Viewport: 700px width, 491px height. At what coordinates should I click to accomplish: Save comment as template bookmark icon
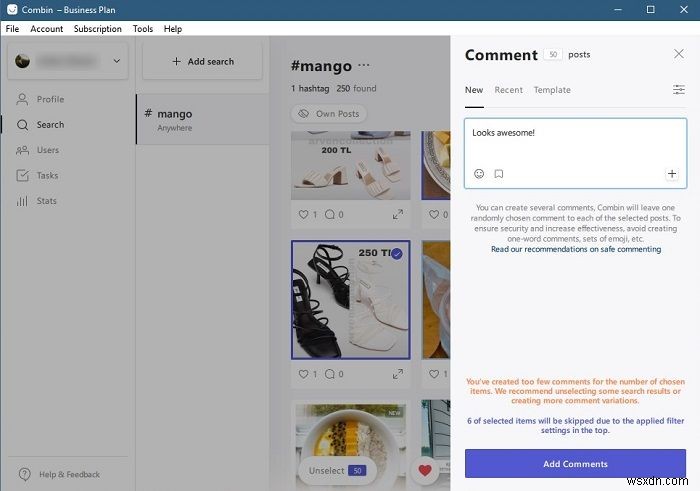(x=499, y=174)
